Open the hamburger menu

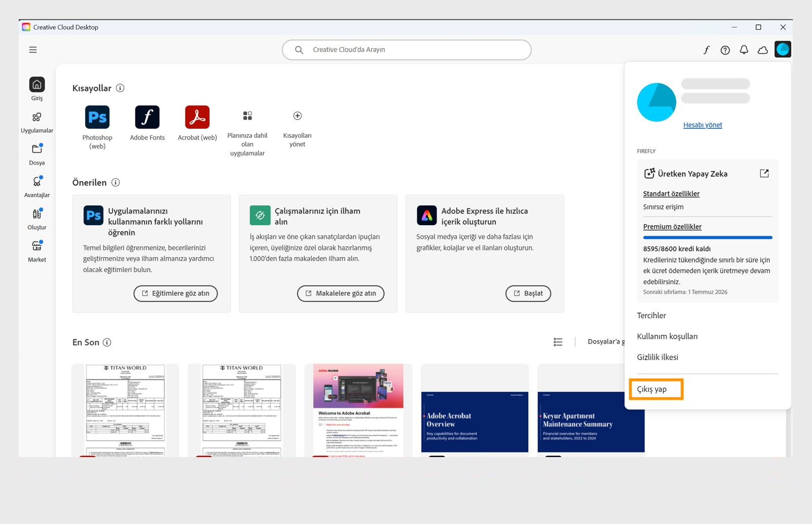click(33, 50)
